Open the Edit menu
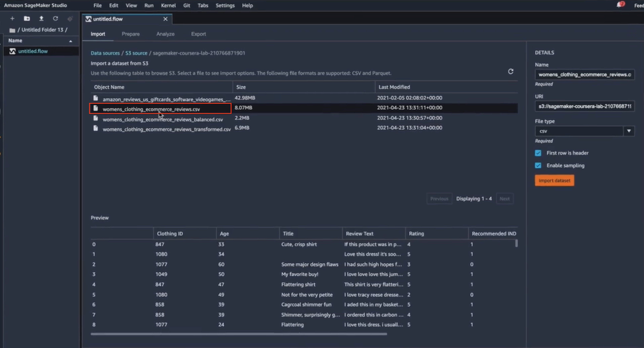This screenshot has width=644, height=348. (113, 6)
